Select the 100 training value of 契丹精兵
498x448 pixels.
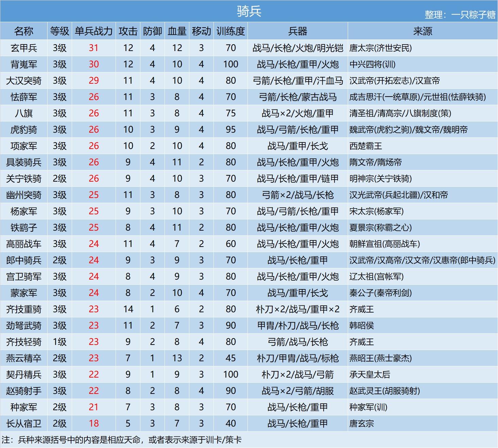tap(231, 375)
